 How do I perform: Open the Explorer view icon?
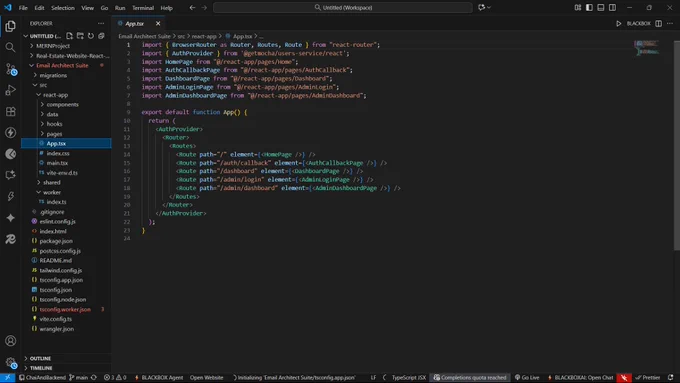click(10, 26)
